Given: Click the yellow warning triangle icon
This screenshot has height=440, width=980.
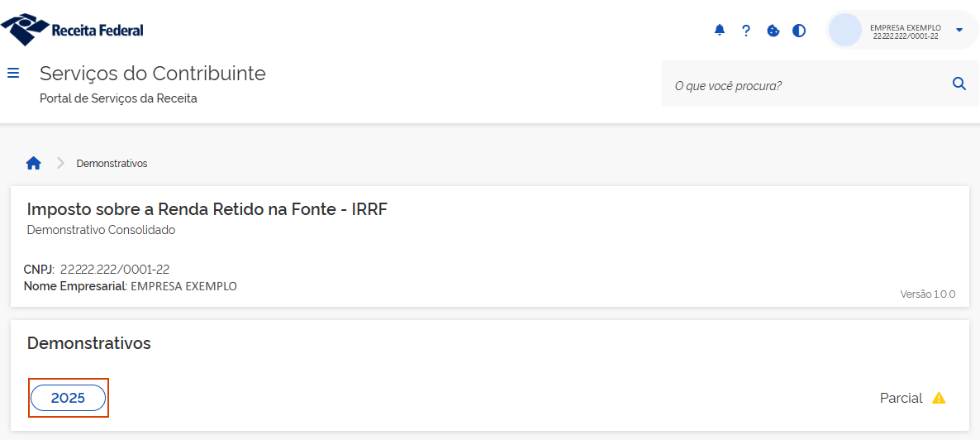Looking at the screenshot, I should 939,398.
